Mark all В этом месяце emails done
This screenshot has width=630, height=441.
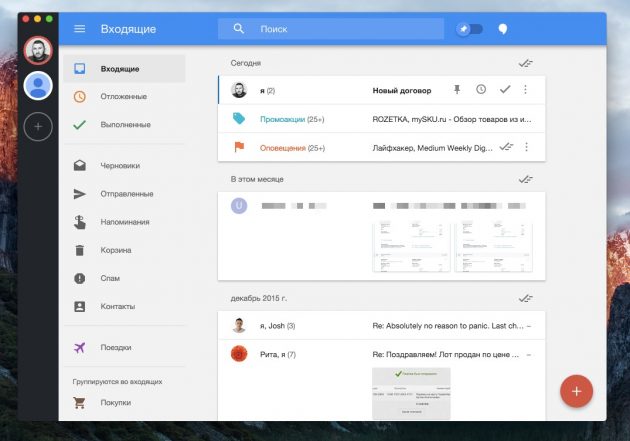pyautogui.click(x=525, y=179)
